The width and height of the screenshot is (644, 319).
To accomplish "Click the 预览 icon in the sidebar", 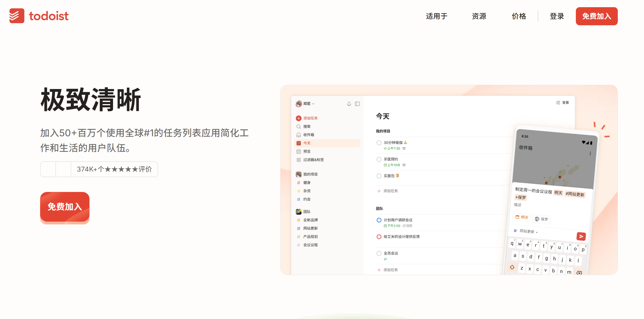I will pos(299,151).
